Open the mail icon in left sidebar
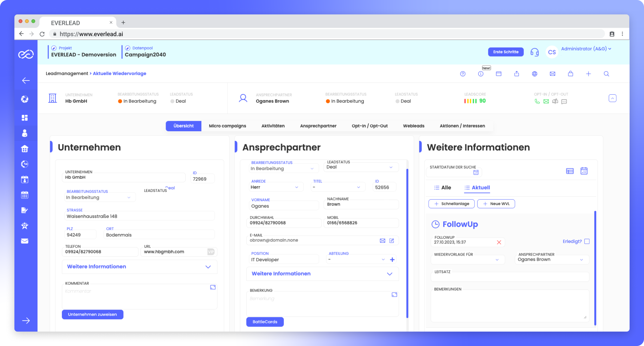Screen dimensions: 644x346 [25, 241]
